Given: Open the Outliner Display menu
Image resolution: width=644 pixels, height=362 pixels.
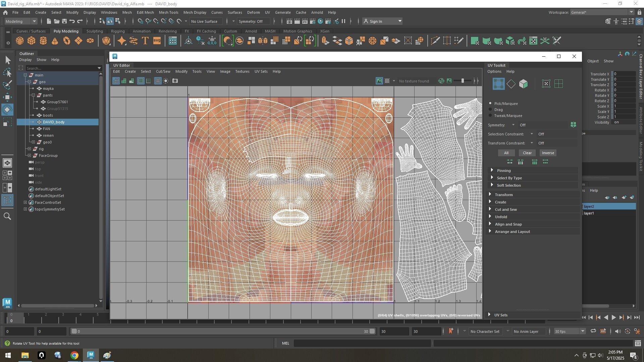Looking at the screenshot, I should point(25,60).
